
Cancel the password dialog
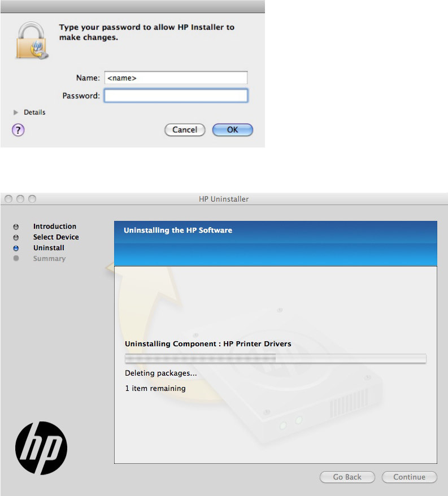[185, 130]
